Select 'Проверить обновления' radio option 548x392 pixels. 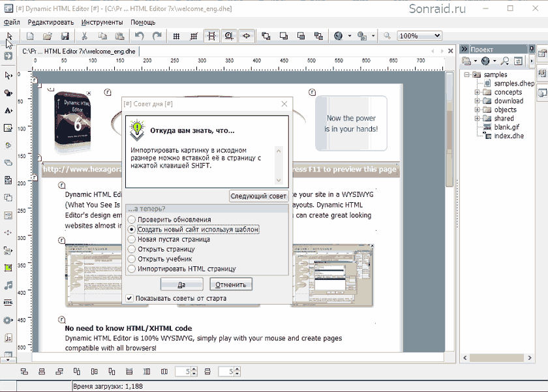[131, 220]
